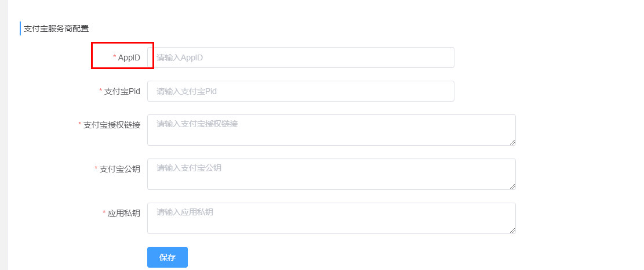This screenshot has width=644, height=270.
Task: Click the red asterisk before 支付宝Pid
Action: [x=101, y=91]
